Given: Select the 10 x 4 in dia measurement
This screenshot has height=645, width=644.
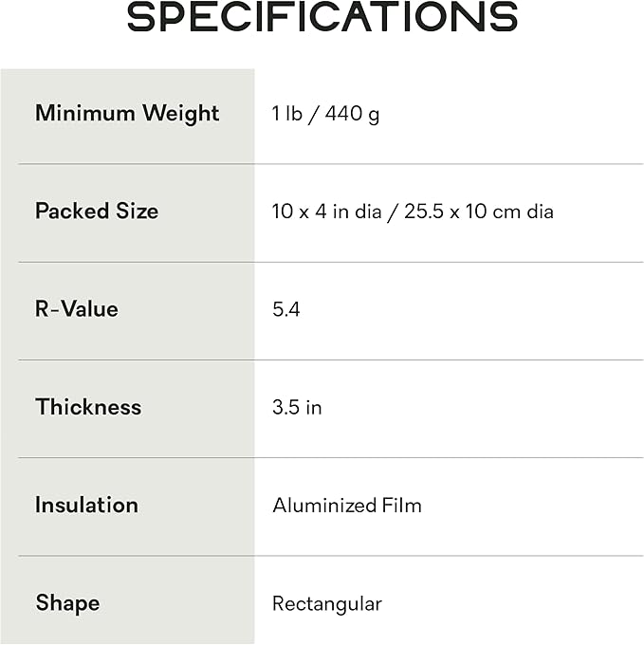Looking at the screenshot, I should click(x=326, y=212).
